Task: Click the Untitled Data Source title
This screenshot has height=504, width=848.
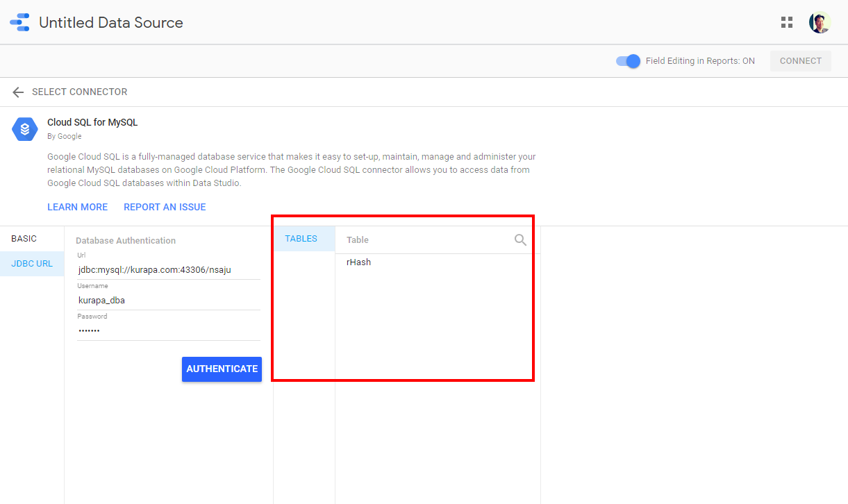Action: pyautogui.click(x=111, y=22)
